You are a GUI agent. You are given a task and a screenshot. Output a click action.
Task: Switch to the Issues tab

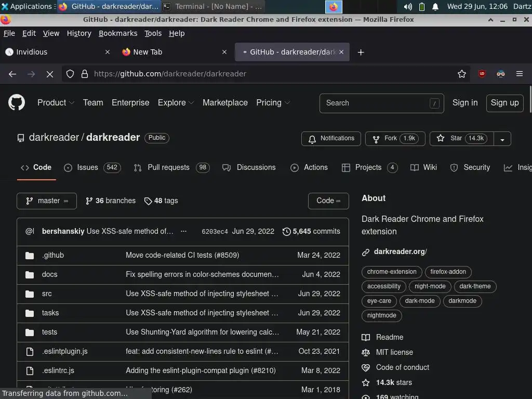click(x=92, y=168)
